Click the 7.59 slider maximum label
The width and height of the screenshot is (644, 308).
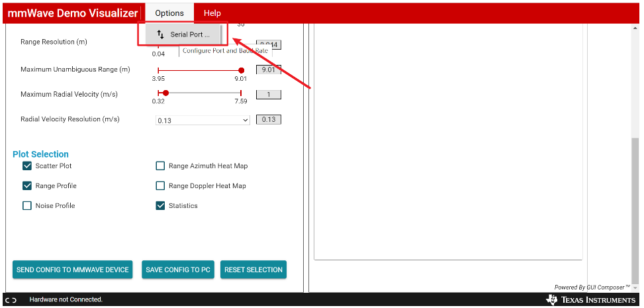[241, 101]
